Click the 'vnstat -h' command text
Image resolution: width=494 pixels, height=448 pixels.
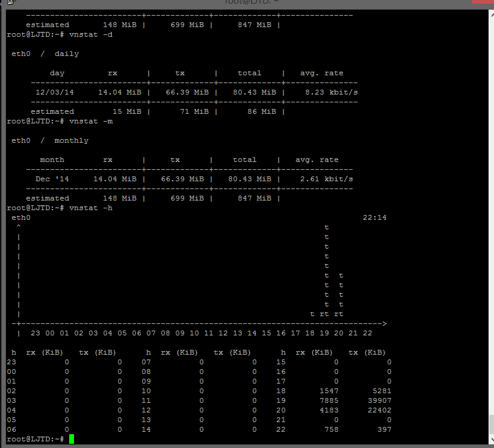tap(91, 208)
